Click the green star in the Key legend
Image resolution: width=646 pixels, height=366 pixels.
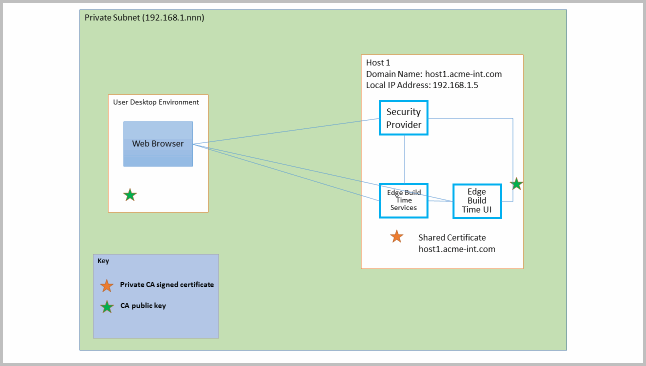(107, 307)
